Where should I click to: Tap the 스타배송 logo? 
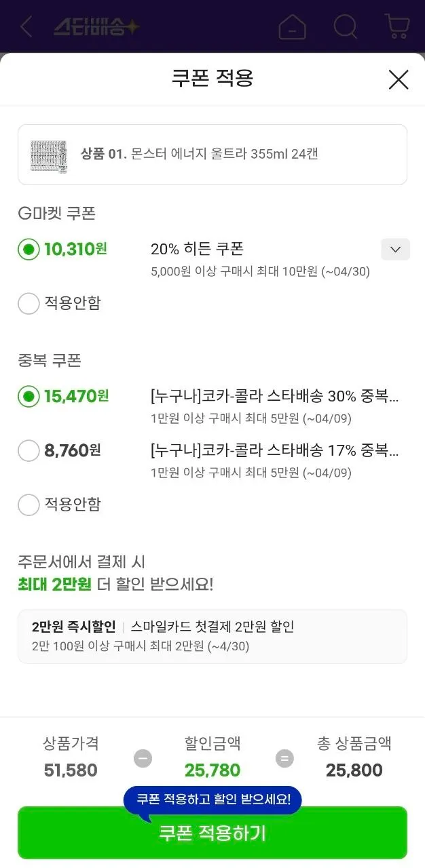pos(96,27)
